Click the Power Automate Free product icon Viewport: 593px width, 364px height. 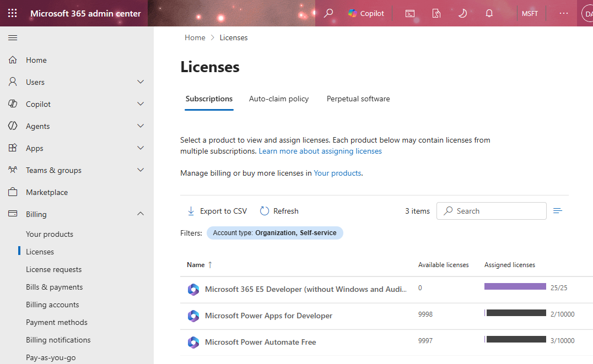coord(193,343)
